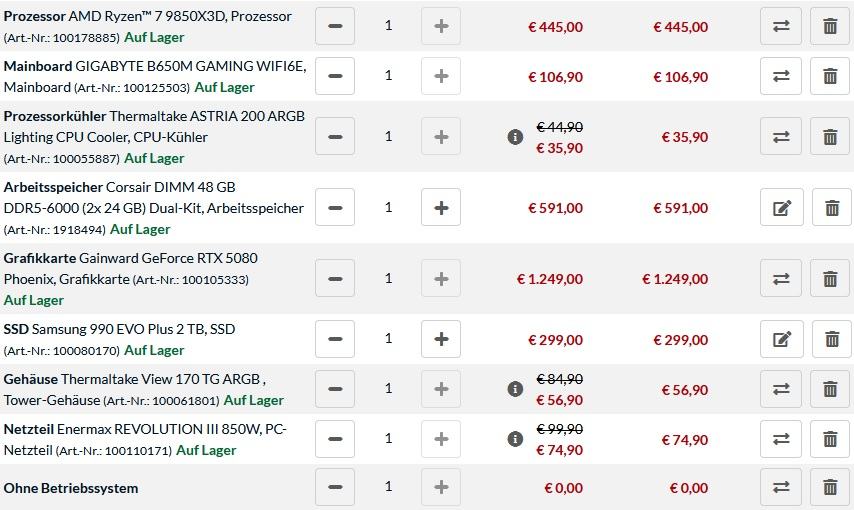This screenshot has width=854, height=510.
Task: Increase quantity of Corsair DDR5-6000 memory
Action: point(441,208)
